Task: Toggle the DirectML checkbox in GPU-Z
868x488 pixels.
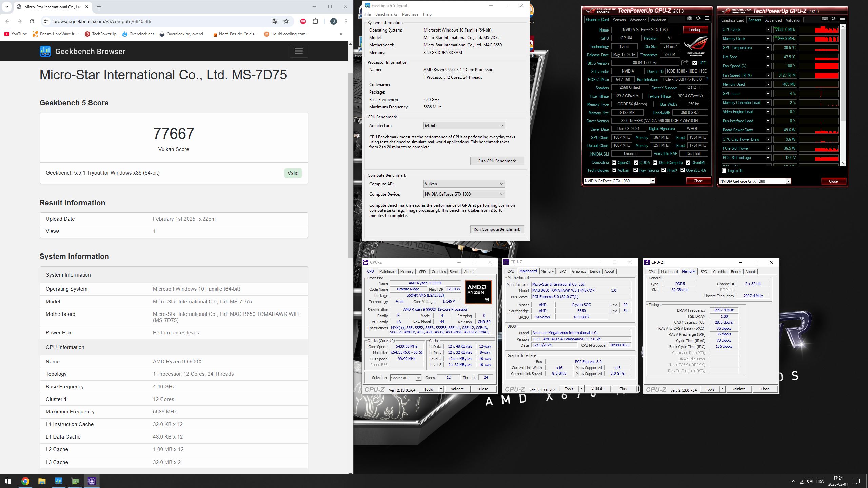Action: tap(688, 163)
